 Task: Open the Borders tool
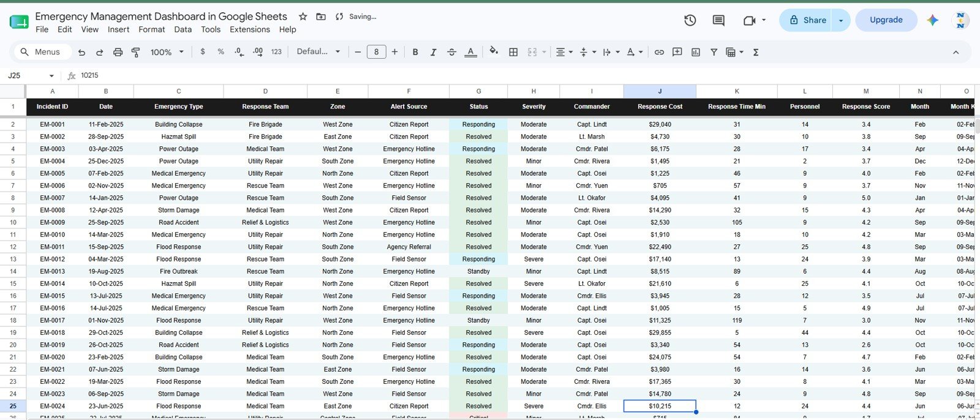pyautogui.click(x=513, y=52)
